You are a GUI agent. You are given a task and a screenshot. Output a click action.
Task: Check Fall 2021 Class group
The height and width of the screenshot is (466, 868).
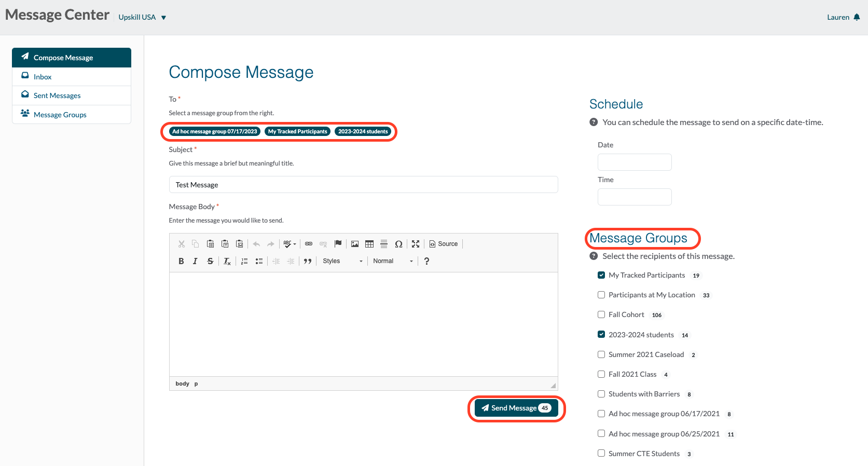pos(601,374)
